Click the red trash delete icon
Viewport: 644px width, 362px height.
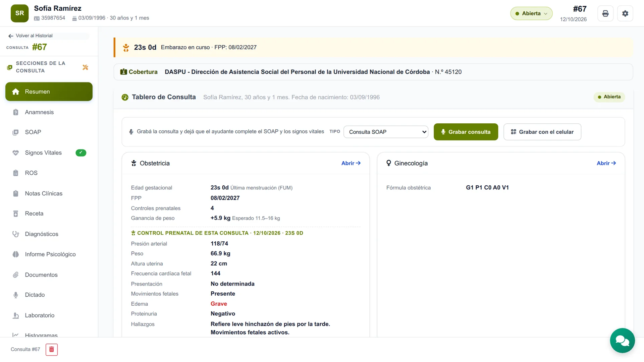52,350
